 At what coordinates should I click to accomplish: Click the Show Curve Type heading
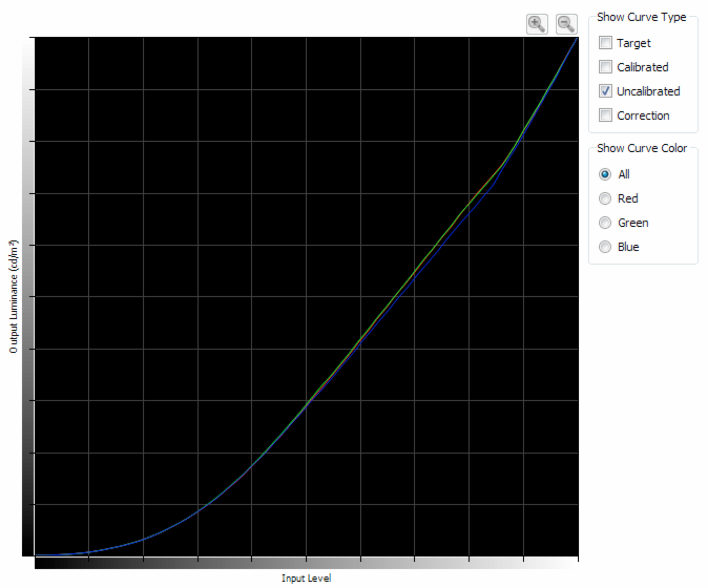(x=641, y=17)
